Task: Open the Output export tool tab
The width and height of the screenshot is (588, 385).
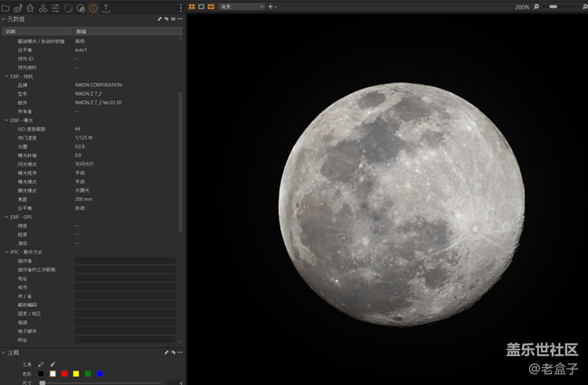Action: [106, 7]
